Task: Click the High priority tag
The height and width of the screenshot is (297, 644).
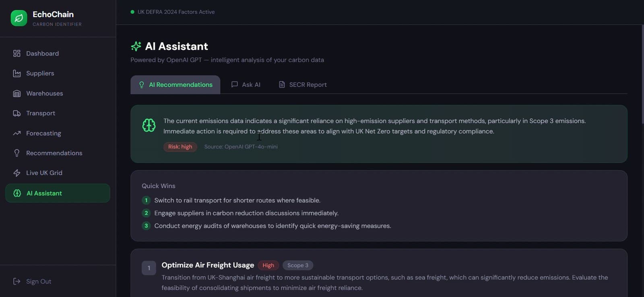Action: (268, 265)
